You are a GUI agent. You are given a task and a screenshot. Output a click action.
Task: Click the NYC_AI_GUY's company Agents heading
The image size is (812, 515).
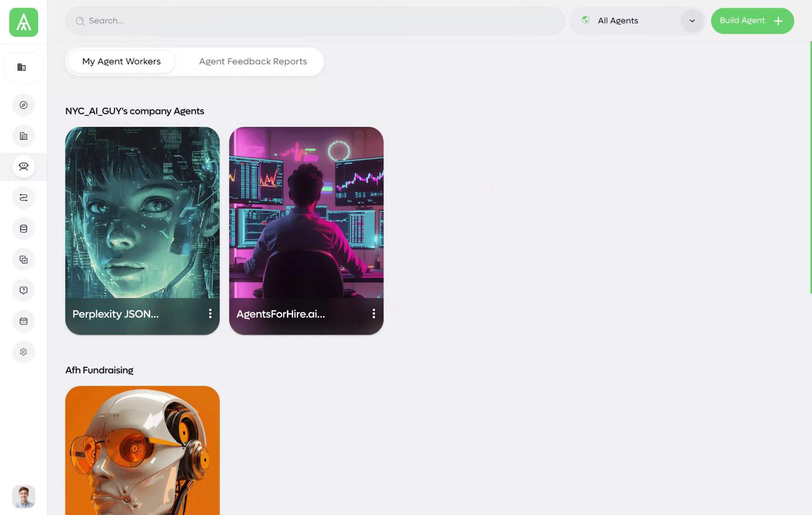click(x=135, y=111)
